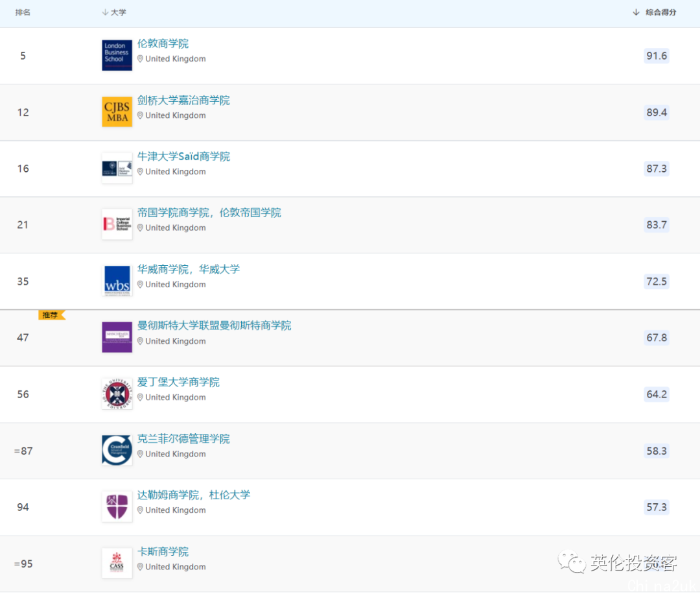Click location pin icon under 卡斯商学院

click(140, 567)
